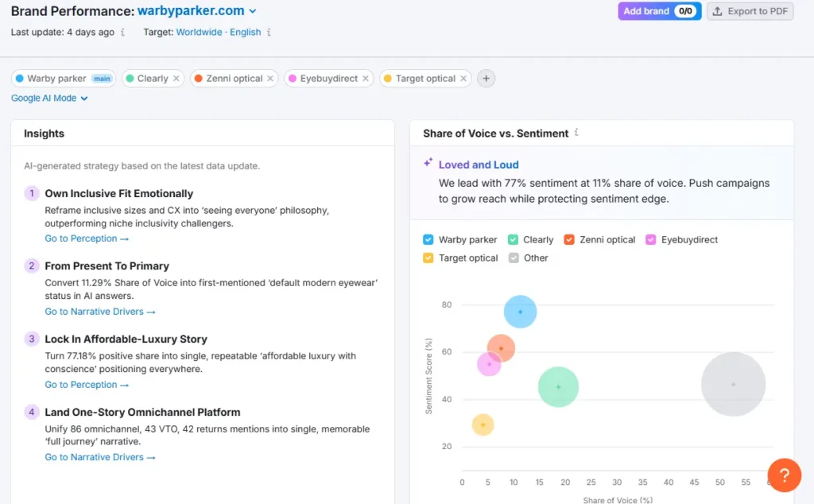Screen dimensions: 814x504
Task: Select the Warby parker main brand tab
Action: (x=64, y=78)
